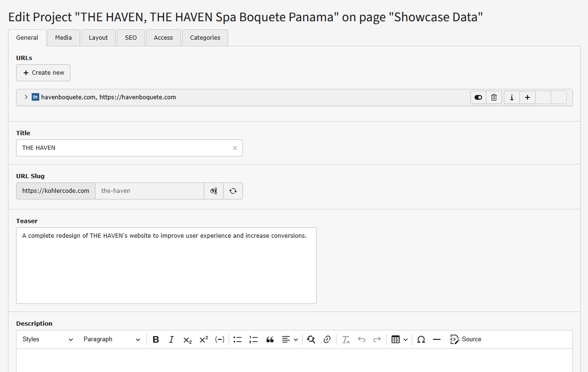
Task: Toggle italic formatting in Description editor
Action: coord(172,339)
